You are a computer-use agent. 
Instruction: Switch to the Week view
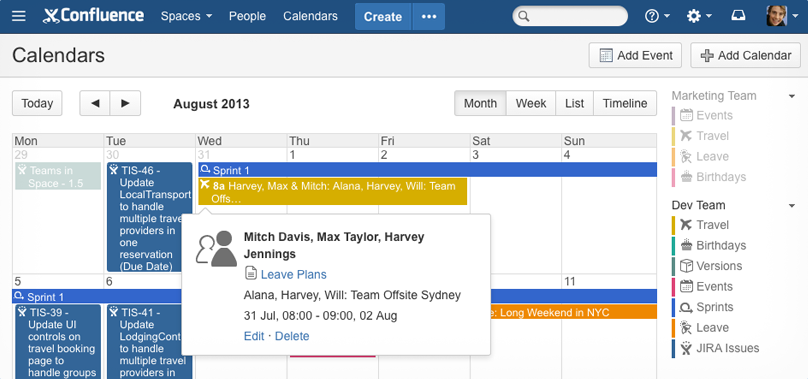pyautogui.click(x=531, y=103)
